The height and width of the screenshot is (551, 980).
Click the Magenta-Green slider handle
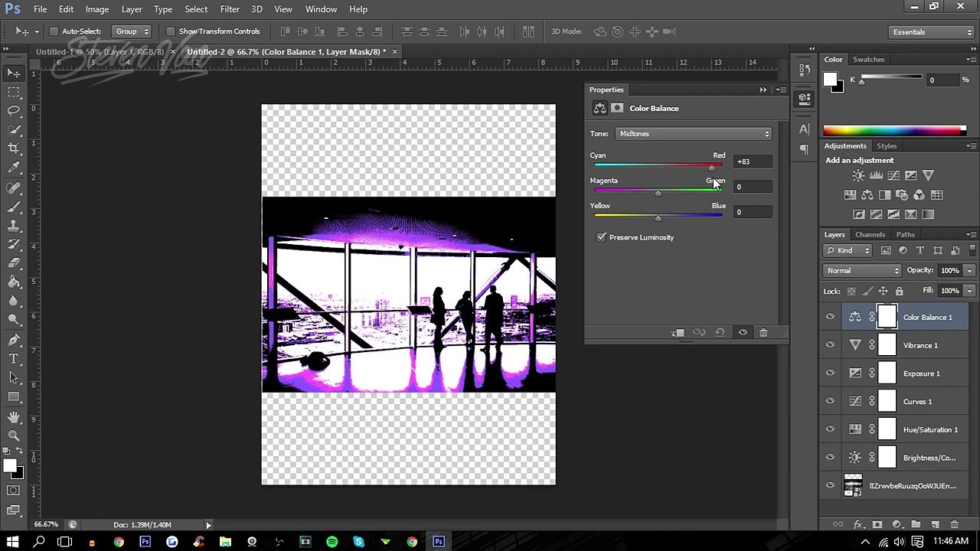point(658,194)
